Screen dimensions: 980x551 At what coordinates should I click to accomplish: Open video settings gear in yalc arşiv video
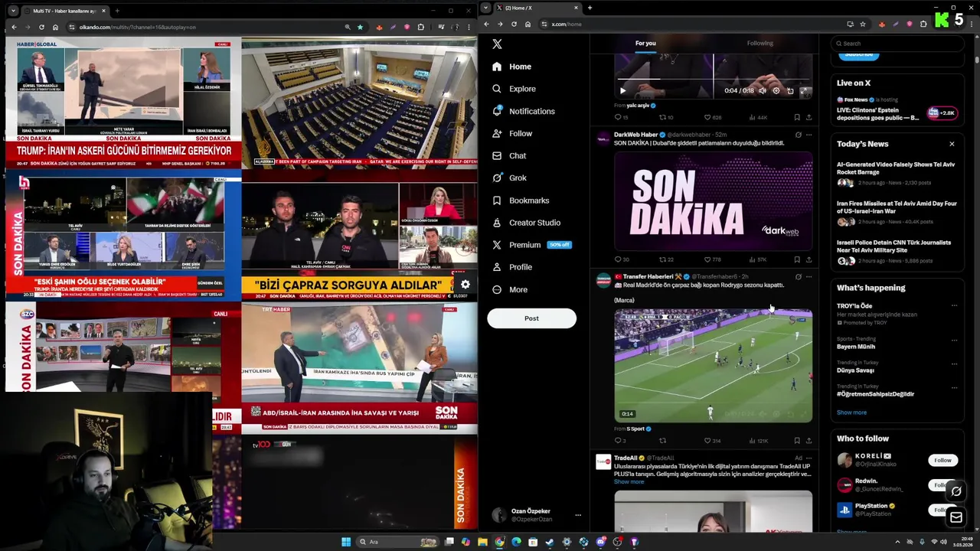pyautogui.click(x=776, y=90)
